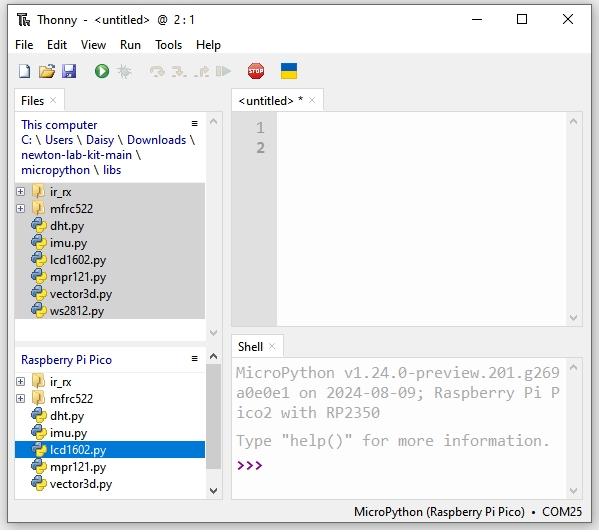
Task: Navigate to the Downloads path segment
Action: (156, 140)
